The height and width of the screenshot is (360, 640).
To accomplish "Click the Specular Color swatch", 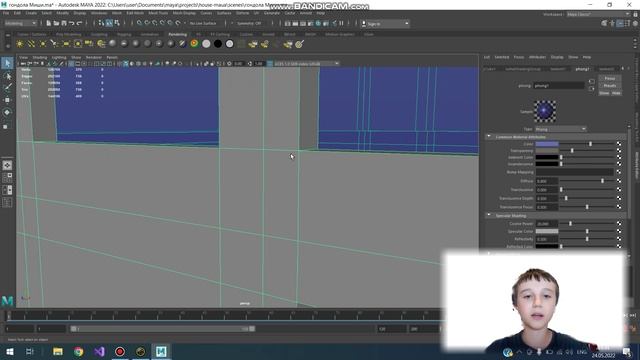I will click(x=547, y=231).
